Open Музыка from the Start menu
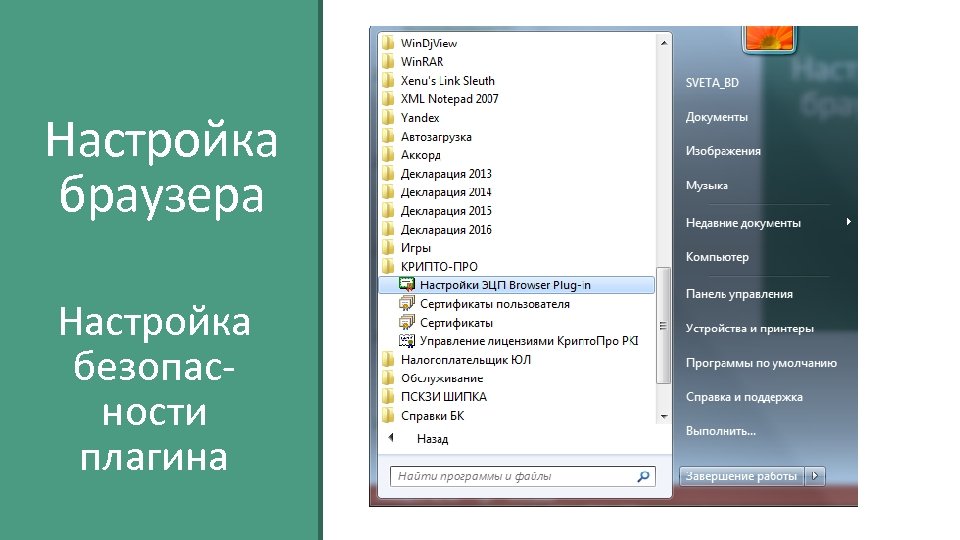This screenshot has width=960, height=540. (x=707, y=185)
